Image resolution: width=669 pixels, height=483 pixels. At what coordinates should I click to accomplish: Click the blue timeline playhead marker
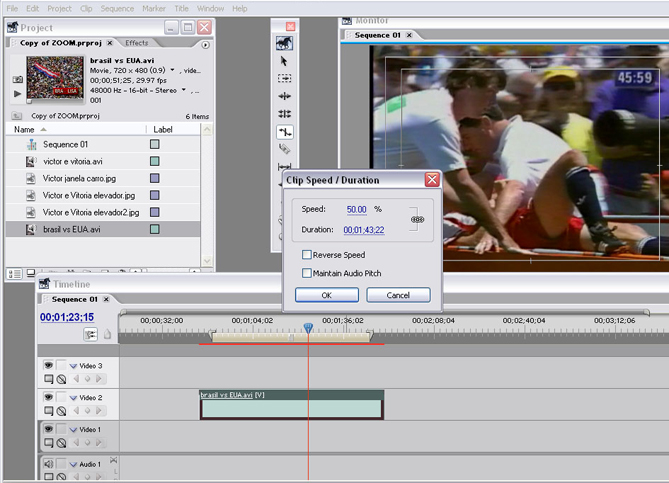308,328
